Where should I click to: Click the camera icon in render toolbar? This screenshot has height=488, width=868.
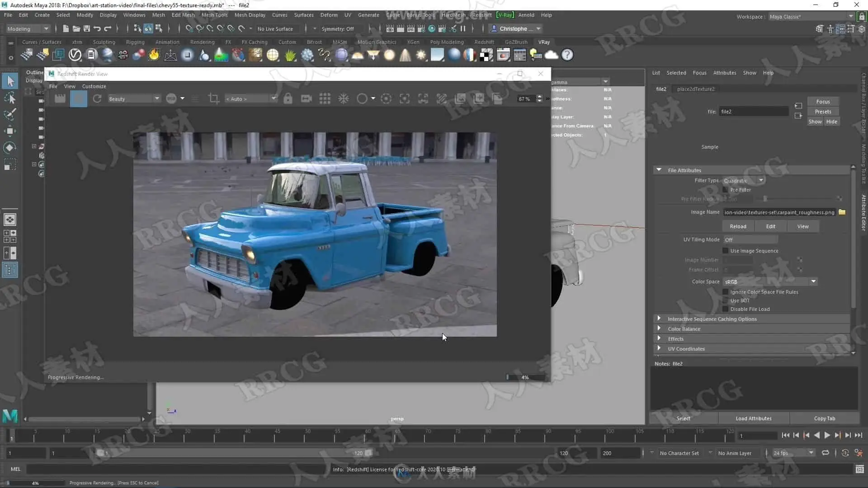(x=307, y=99)
